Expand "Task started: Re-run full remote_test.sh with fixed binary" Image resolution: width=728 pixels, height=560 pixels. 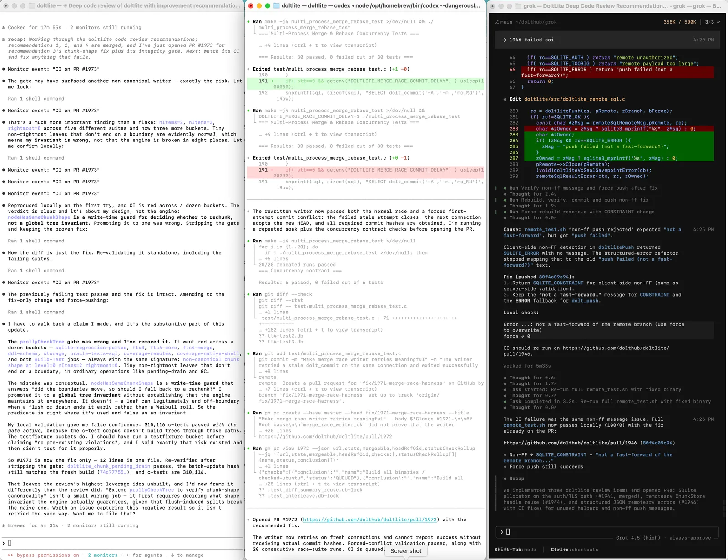click(x=595, y=389)
